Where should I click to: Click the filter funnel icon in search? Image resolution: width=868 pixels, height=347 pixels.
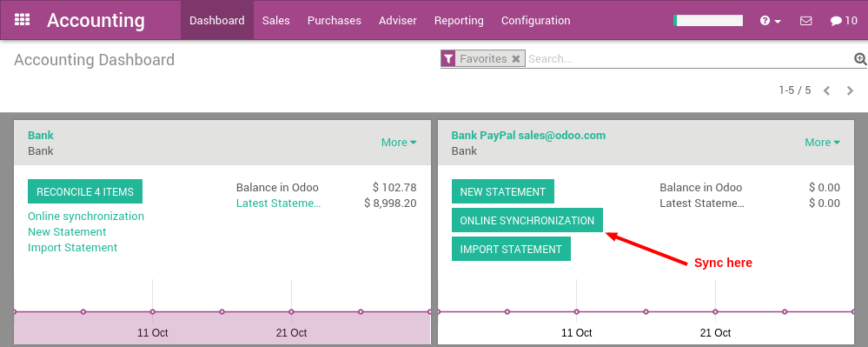(448, 59)
